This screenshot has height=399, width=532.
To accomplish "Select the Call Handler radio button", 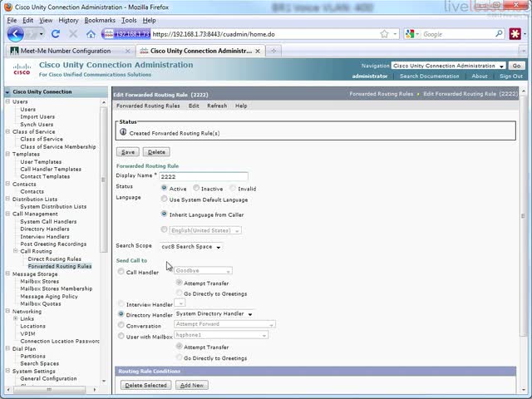I will [x=121, y=272].
